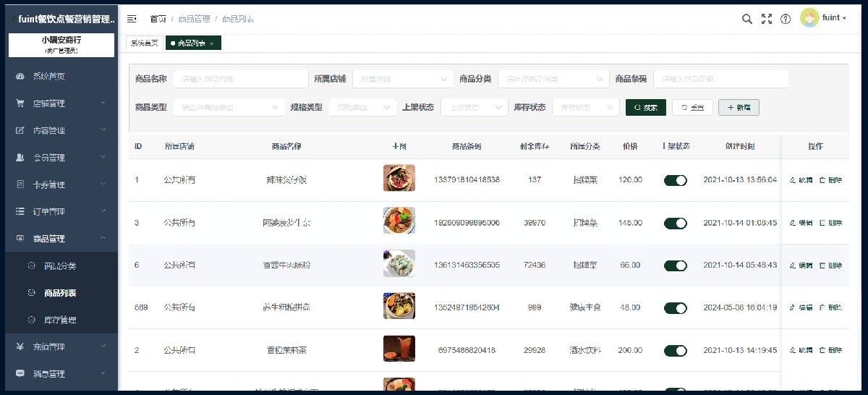Delete product in row ID 569
Viewport: 868px width, 395px height.
[x=830, y=307]
